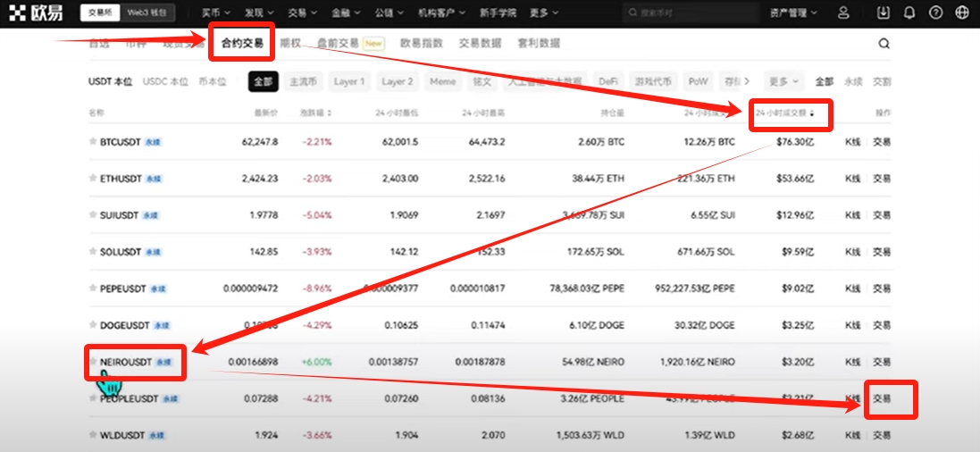Click 交易 for the NEIROUSDT row
The image size is (980, 452).
[882, 362]
